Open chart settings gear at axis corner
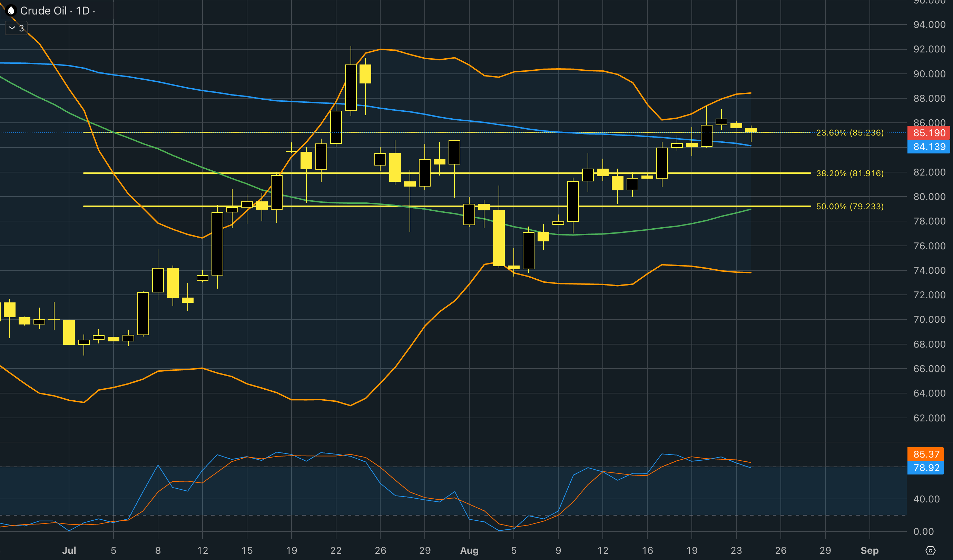Viewport: 953px width, 560px height. point(930,551)
